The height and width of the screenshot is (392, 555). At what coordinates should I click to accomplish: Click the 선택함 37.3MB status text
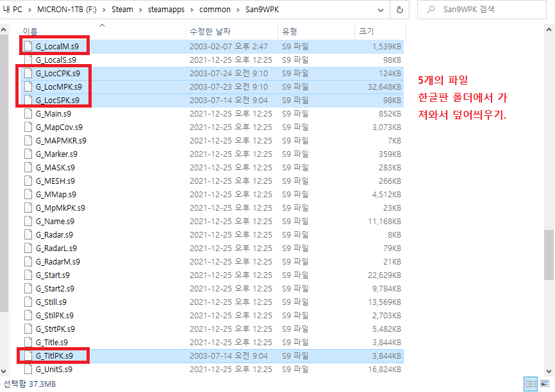(29, 384)
